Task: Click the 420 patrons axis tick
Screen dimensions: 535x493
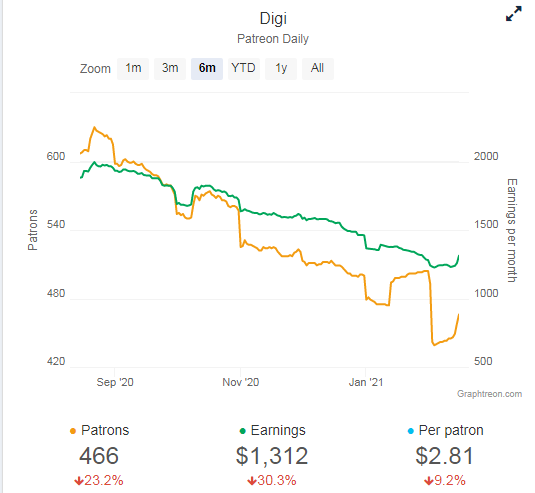Action: [x=56, y=361]
